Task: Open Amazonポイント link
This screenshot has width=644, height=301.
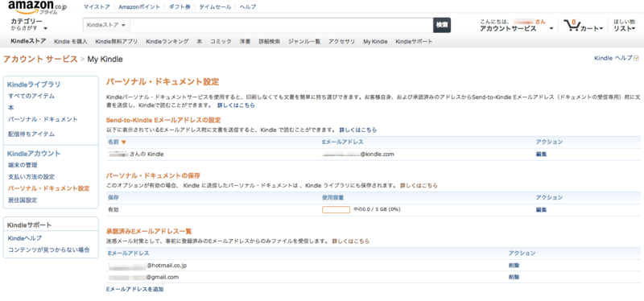Action: click(138, 7)
